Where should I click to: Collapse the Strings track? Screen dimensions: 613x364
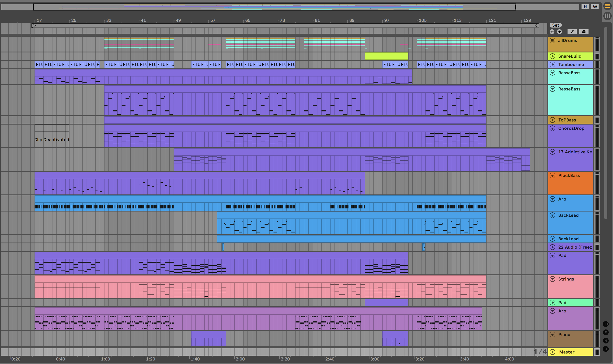[552, 279]
